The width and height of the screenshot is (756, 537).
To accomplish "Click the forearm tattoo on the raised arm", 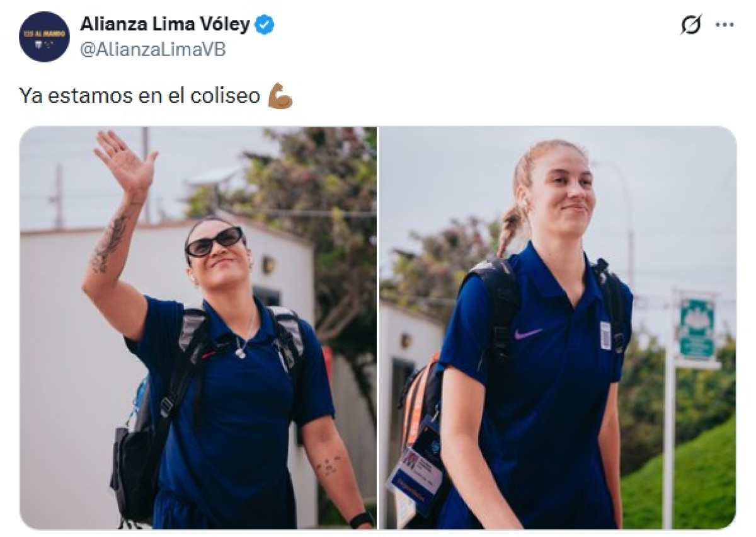I will coord(110,241).
